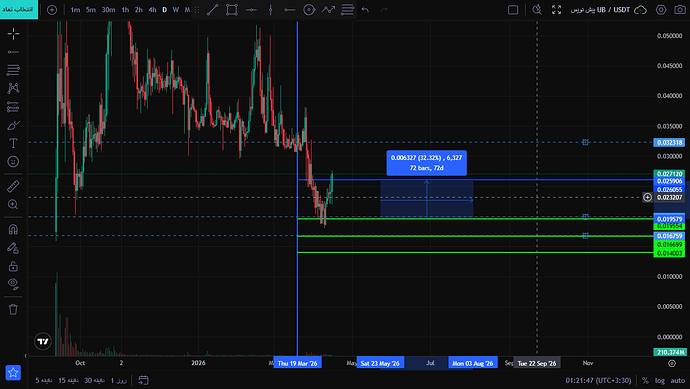The height and width of the screenshot is (389, 690).
Task: Set range to 30 minutes at bottom
Action: point(94,380)
